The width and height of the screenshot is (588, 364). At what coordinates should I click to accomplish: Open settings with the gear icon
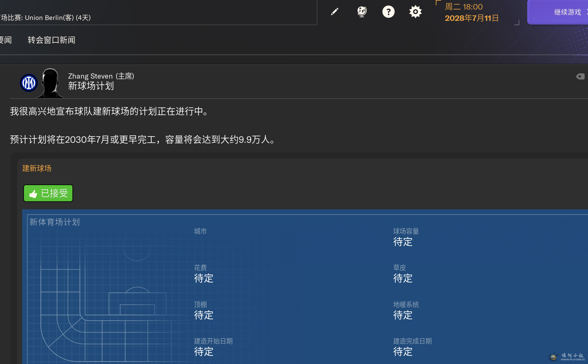[x=415, y=12]
